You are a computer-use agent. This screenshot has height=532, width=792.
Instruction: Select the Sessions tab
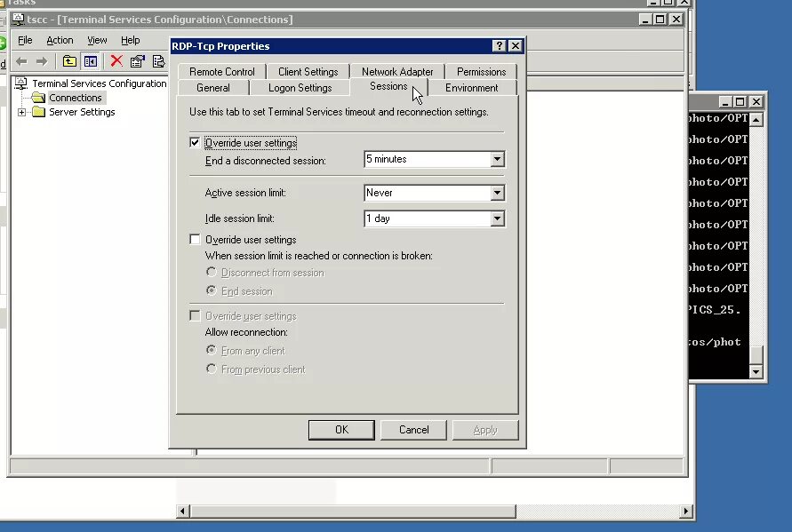388,86
